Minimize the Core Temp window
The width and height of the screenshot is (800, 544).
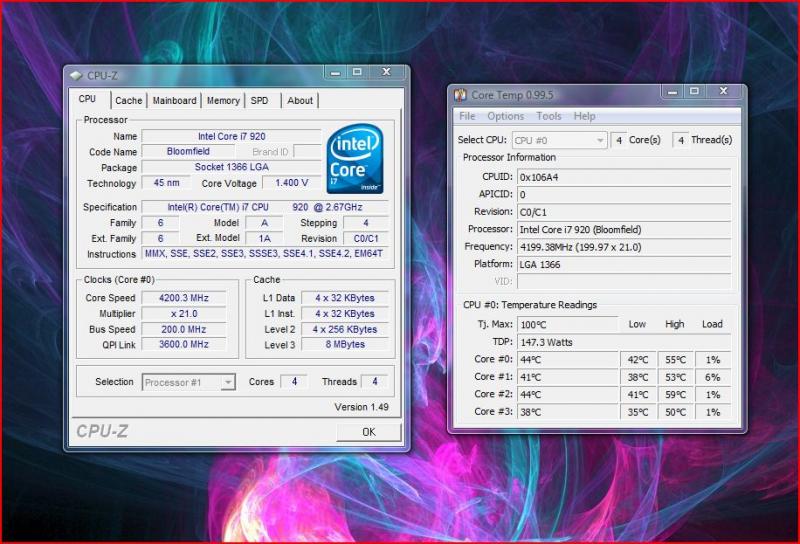coord(672,92)
